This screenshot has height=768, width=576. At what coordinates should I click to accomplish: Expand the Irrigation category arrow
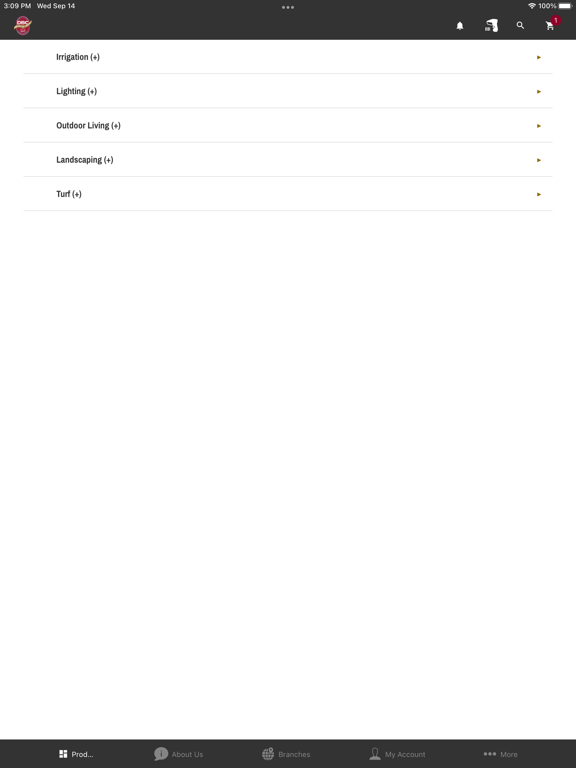(x=539, y=57)
